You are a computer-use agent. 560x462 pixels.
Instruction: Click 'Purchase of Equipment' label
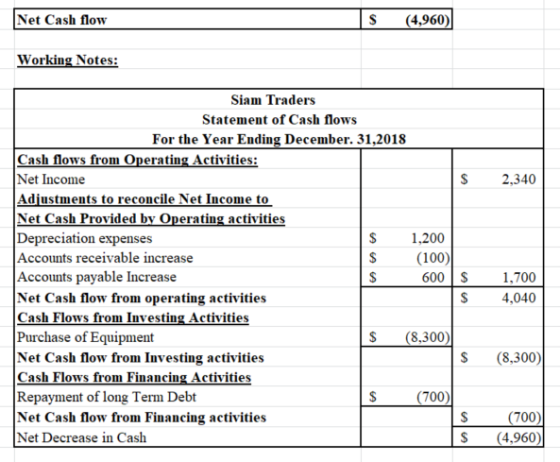[85, 337]
